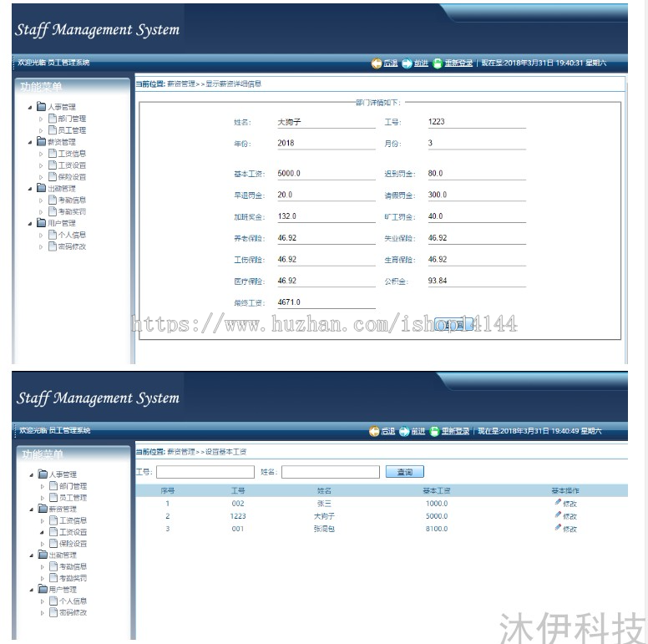The image size is (648, 644).
Task: Click the pencil edit icon in 大狗子 table row
Action: [x=558, y=515]
